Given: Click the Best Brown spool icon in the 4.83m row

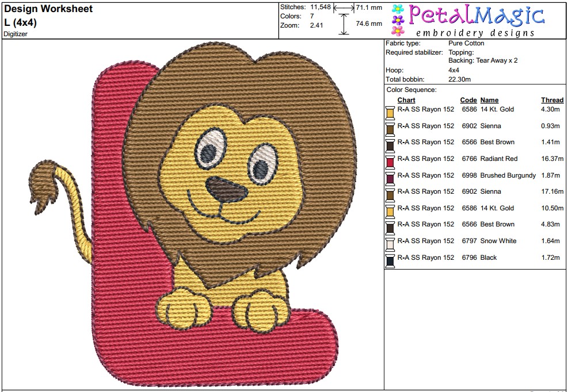Looking at the screenshot, I should [x=390, y=228].
